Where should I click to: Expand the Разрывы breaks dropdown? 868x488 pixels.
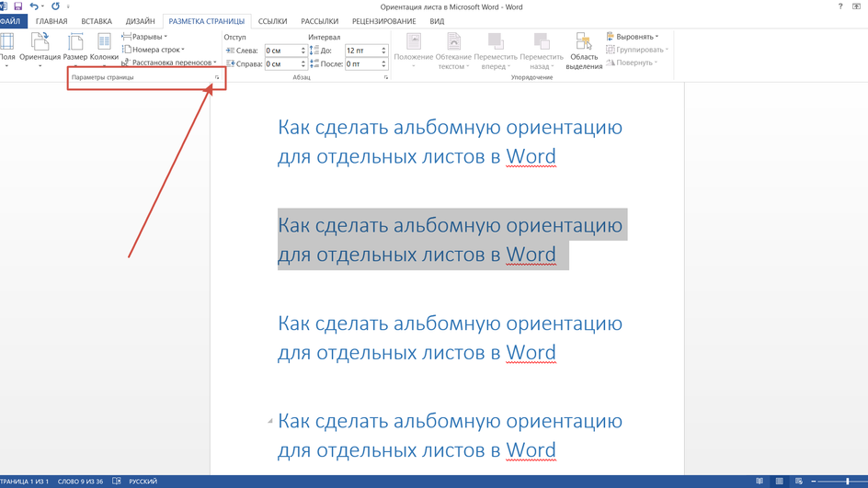coord(145,37)
